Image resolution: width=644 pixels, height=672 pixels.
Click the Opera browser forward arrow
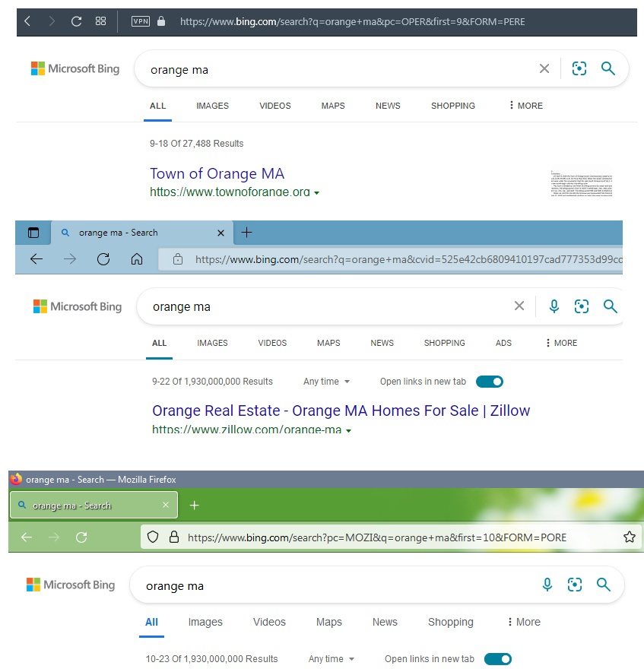pos(52,21)
